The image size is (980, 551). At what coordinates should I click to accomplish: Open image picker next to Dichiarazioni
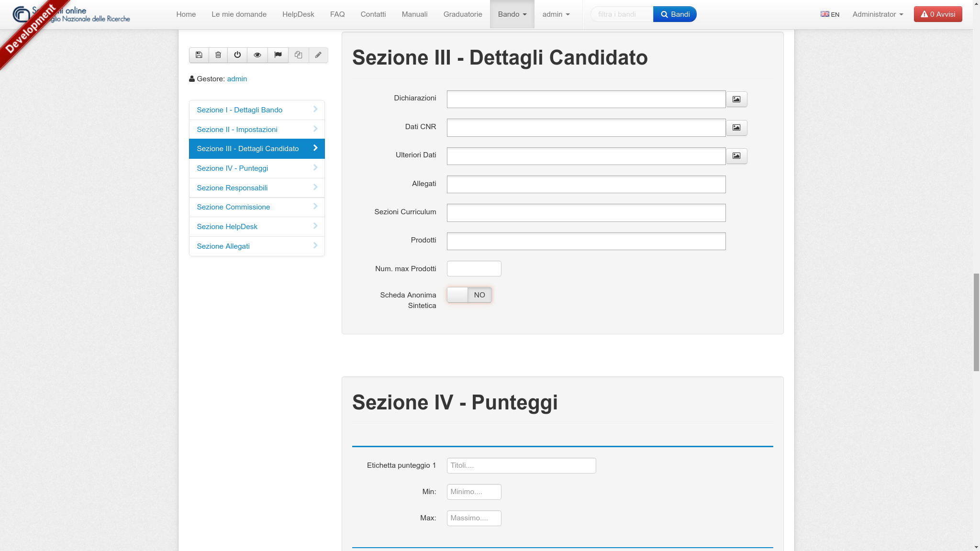coord(736,99)
